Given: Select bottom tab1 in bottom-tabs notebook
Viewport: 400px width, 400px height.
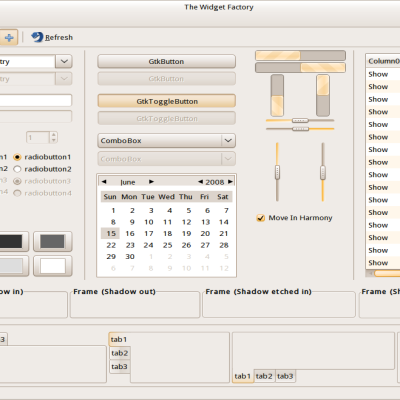Looking at the screenshot, I should point(243,376).
